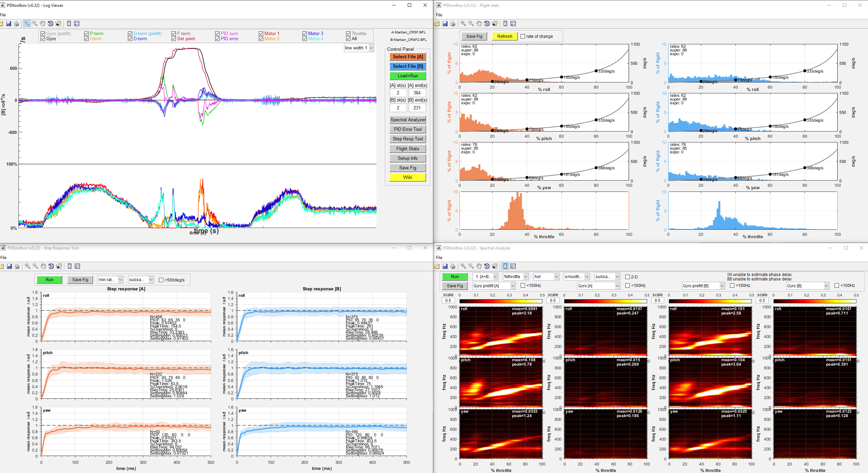Select the pan hand tool in Log Viewer
This screenshot has width=868, height=473.
pyautogui.click(x=43, y=24)
